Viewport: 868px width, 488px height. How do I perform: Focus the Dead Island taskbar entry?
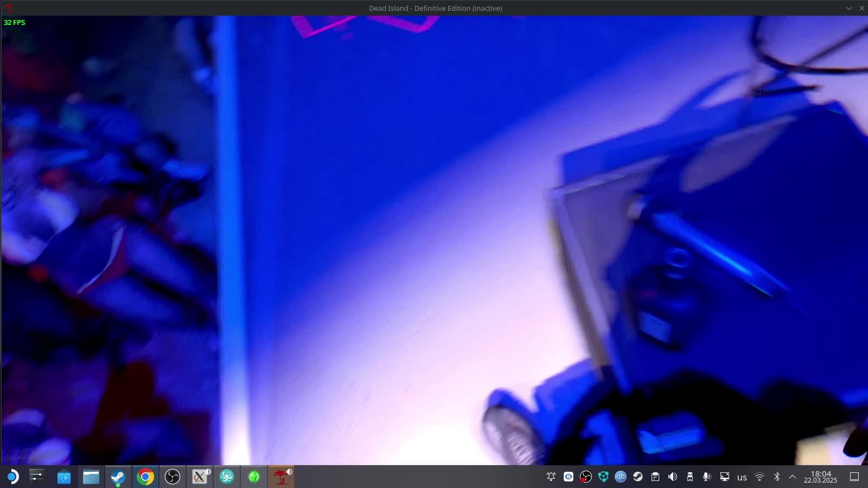[281, 477]
